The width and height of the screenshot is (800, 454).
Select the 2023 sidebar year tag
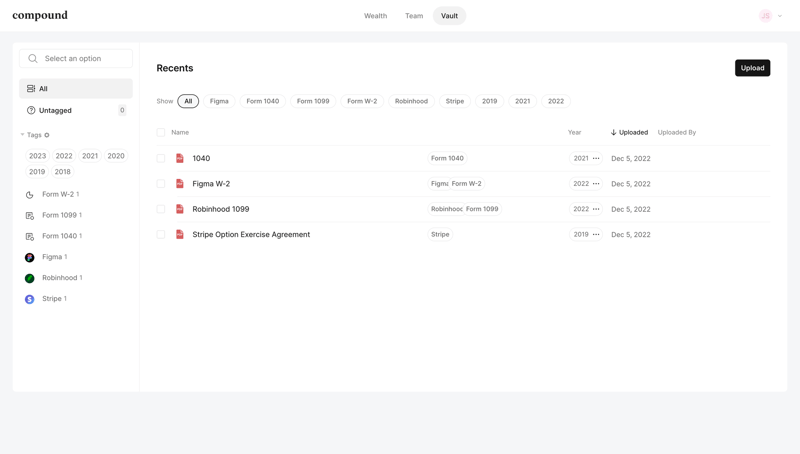37,156
